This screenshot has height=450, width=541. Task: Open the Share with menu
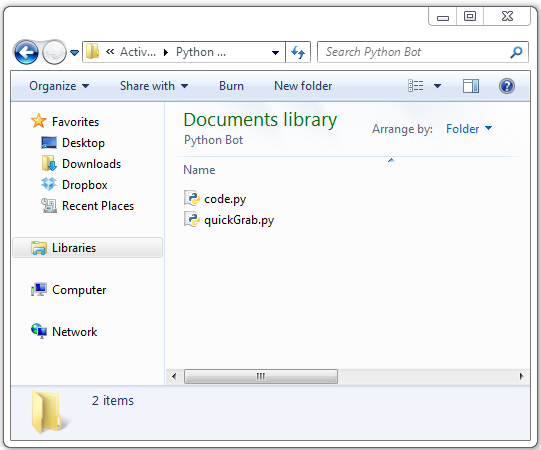154,86
